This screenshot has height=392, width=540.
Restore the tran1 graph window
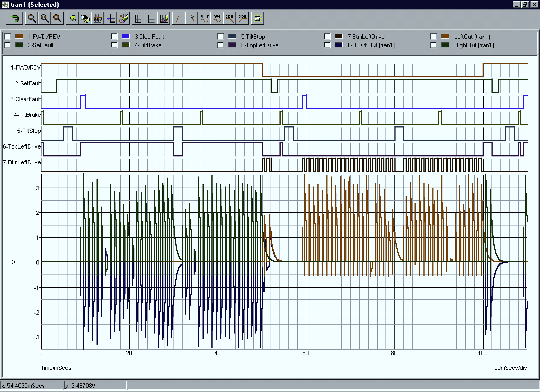[525, 5]
